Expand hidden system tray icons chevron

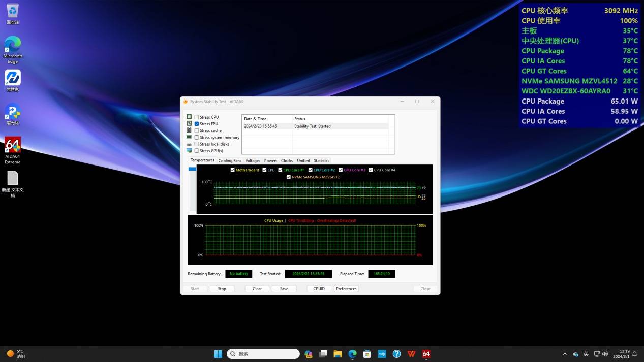(564, 354)
